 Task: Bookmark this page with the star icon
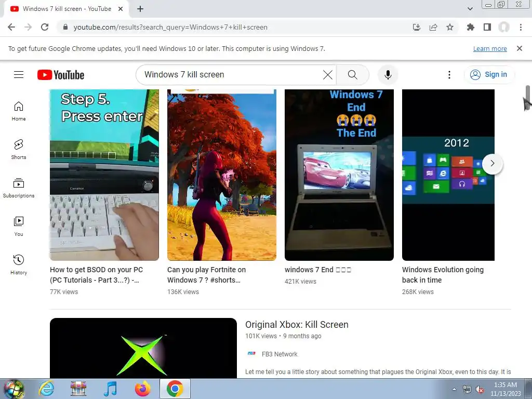450,27
